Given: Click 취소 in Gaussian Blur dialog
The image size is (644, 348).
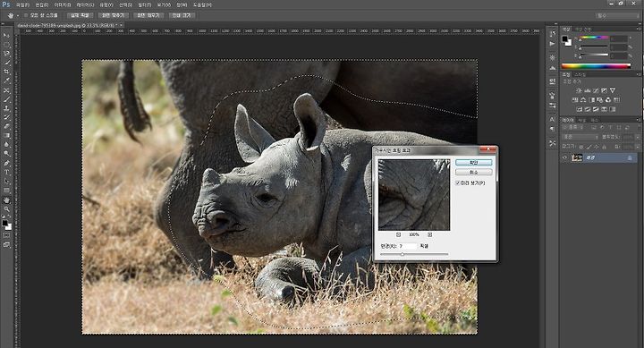Looking at the screenshot, I should 473,172.
